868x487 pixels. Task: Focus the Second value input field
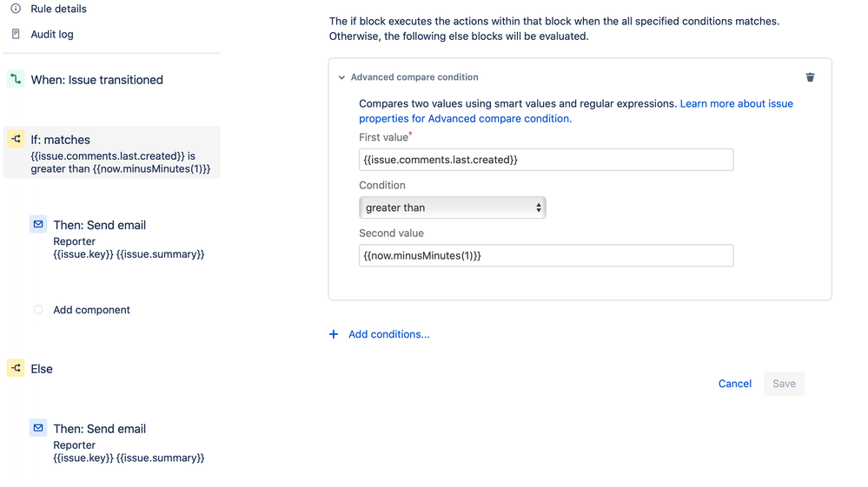(x=546, y=255)
